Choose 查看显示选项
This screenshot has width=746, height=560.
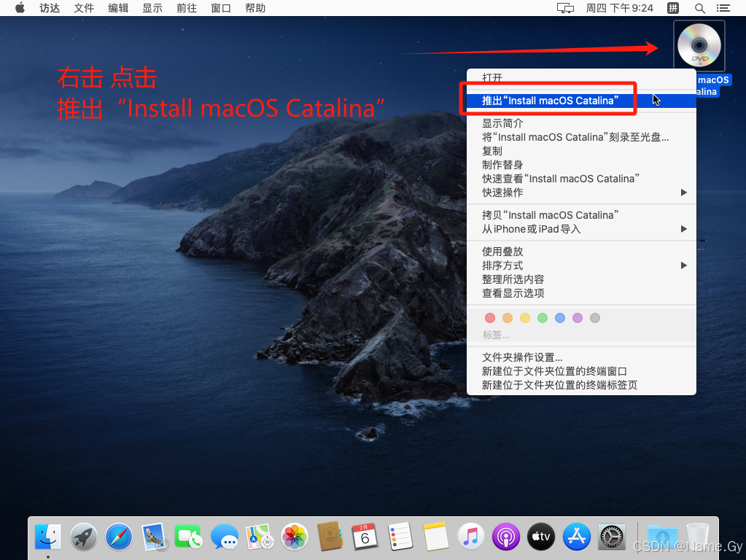[581, 292]
